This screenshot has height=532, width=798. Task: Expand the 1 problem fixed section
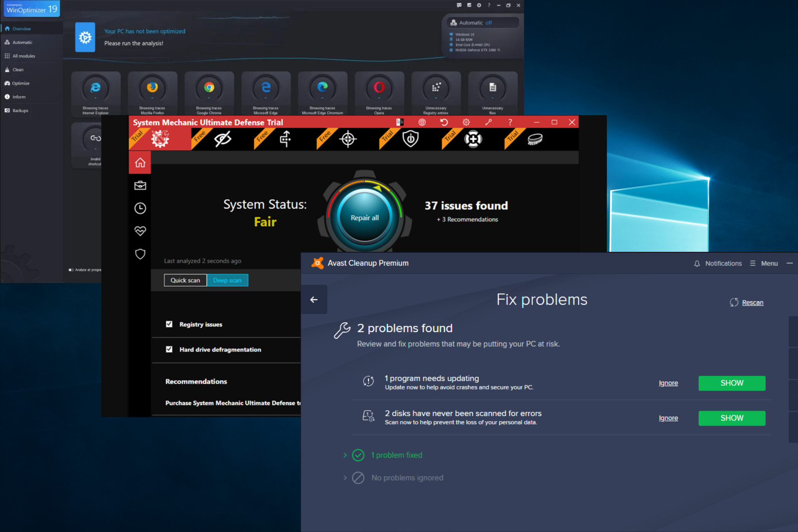(345, 455)
